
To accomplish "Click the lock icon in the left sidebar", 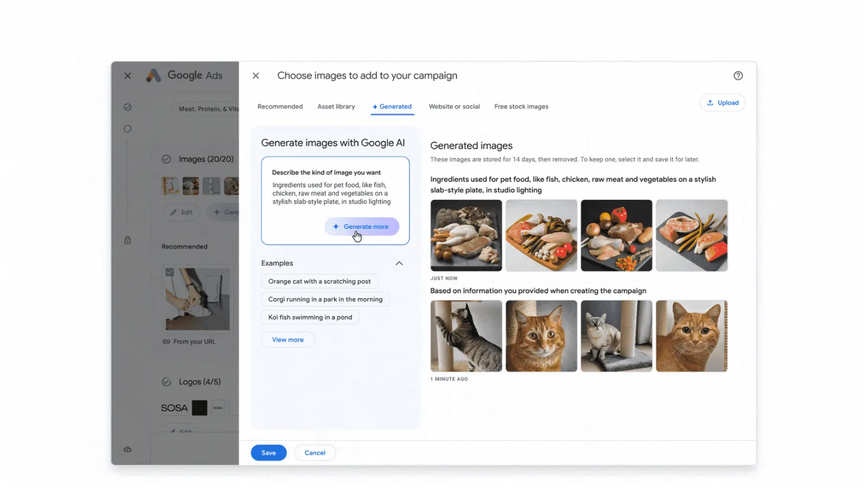I will pos(127,240).
